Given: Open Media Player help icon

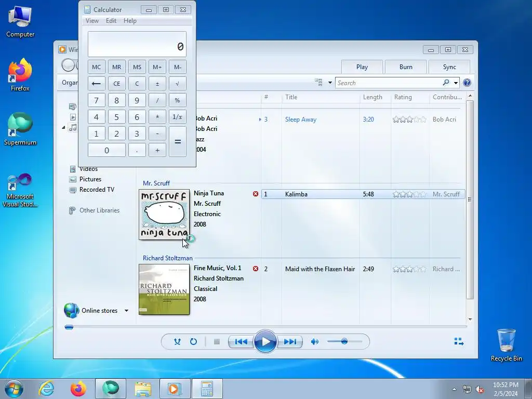Looking at the screenshot, I should [467, 83].
